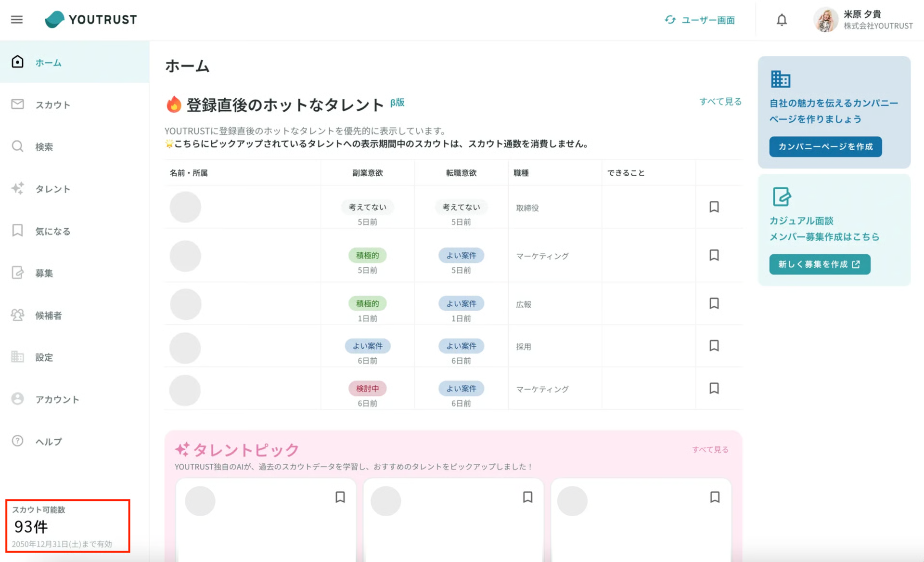Open the スカウト section in the sidebar

pyautogui.click(x=52, y=105)
